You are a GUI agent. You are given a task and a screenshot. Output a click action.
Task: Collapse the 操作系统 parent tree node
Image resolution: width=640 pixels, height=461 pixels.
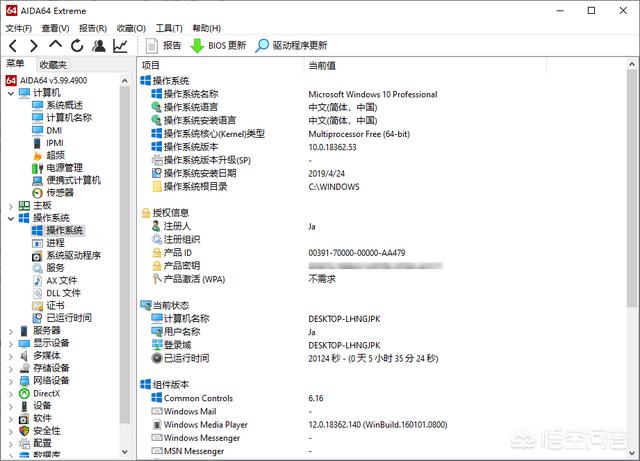pyautogui.click(x=11, y=218)
